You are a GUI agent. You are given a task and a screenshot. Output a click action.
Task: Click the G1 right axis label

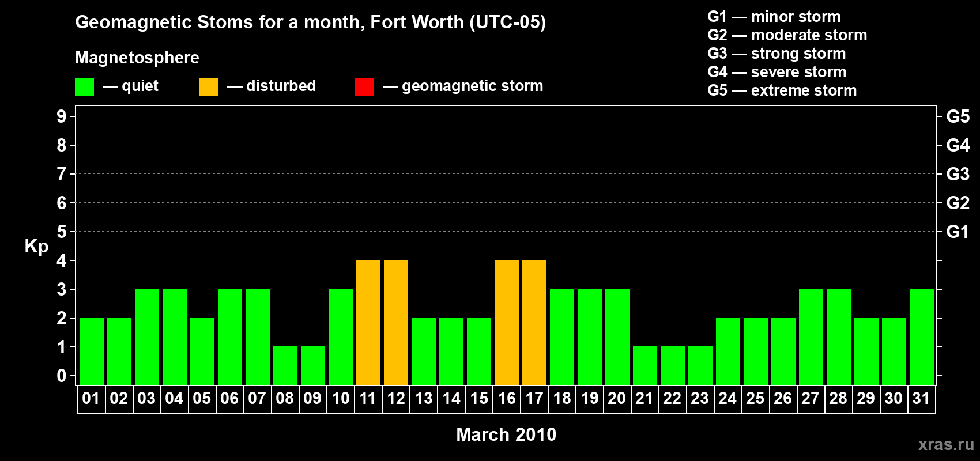[x=958, y=232]
